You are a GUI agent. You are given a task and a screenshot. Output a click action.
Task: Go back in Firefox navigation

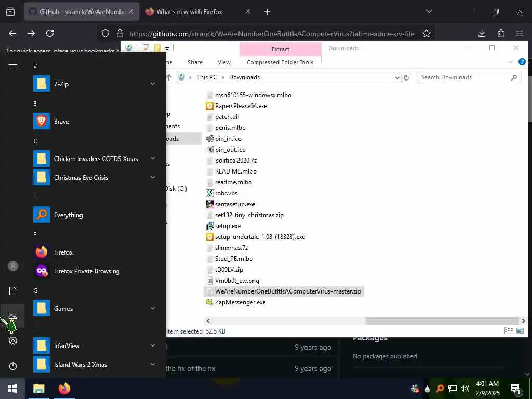(x=12, y=33)
